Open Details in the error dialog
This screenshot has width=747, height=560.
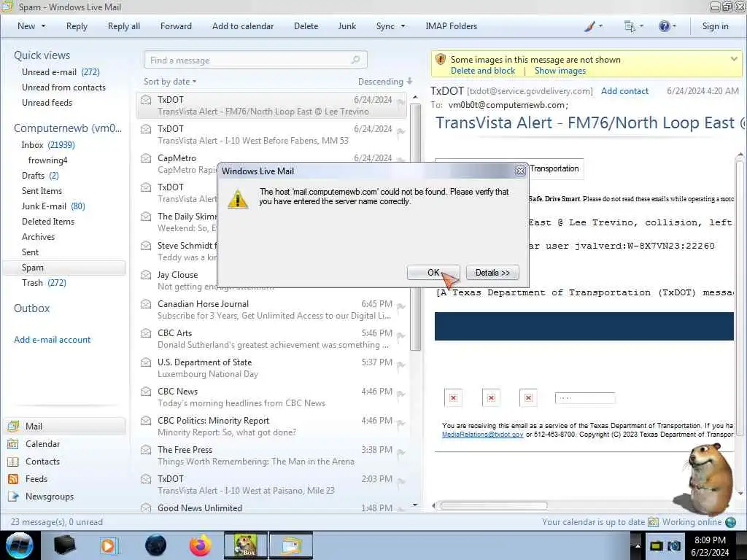click(x=492, y=273)
